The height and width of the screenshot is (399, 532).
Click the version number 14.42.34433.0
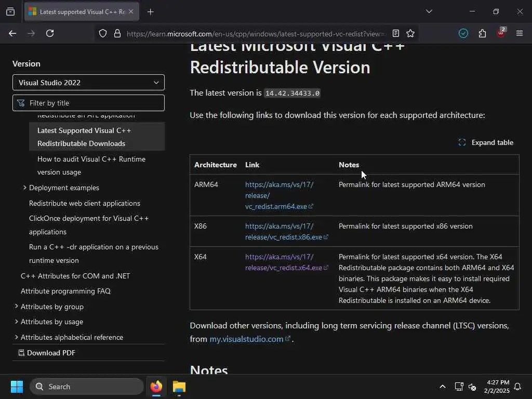click(x=292, y=93)
